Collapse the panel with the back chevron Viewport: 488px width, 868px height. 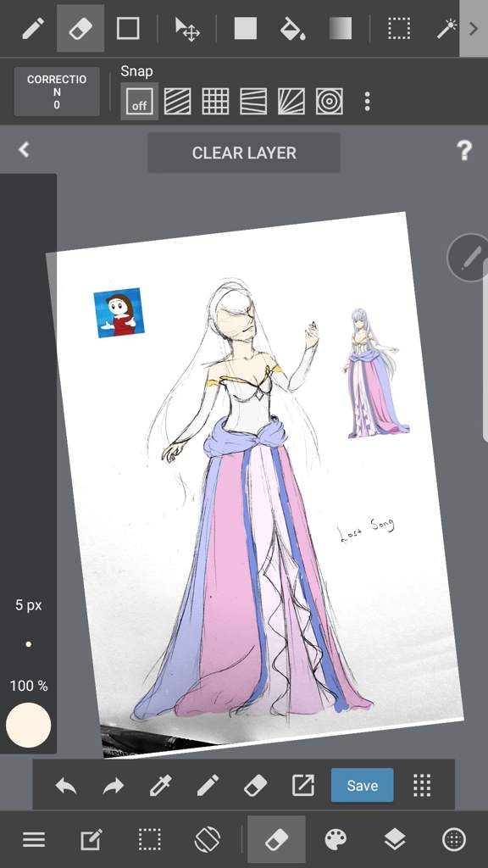(x=23, y=149)
